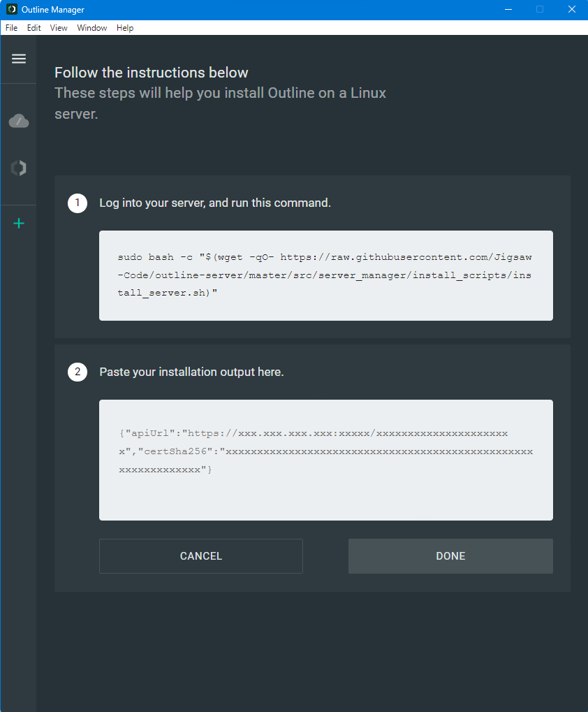Open the Window menu
Image resolution: width=588 pixels, height=712 pixels.
point(91,28)
